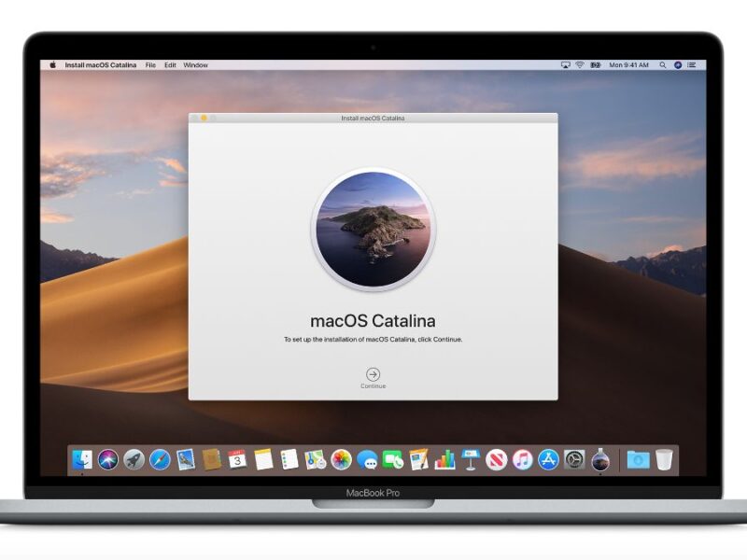Screen dimensions: 747x560
Task: Click Siri icon in menu bar
Action: pyautogui.click(x=678, y=65)
